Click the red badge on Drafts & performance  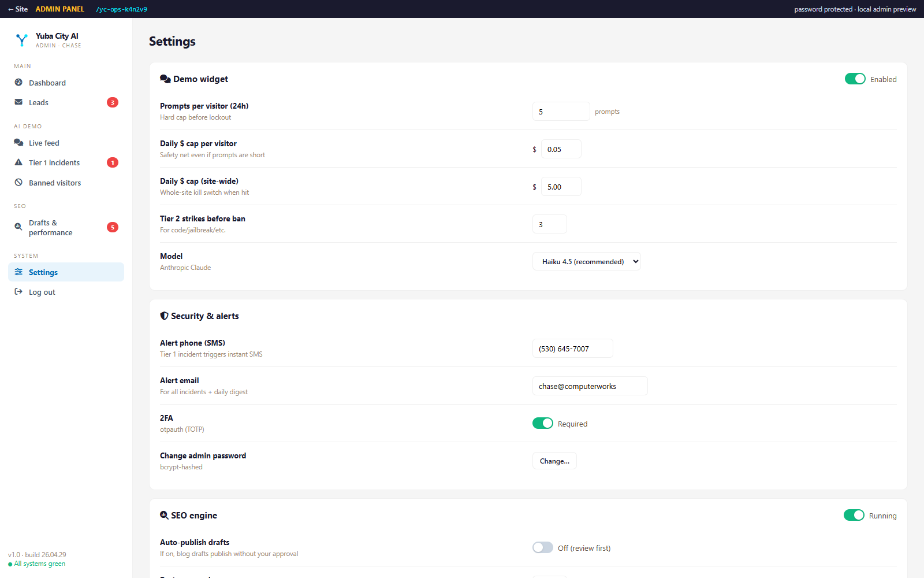[113, 227]
